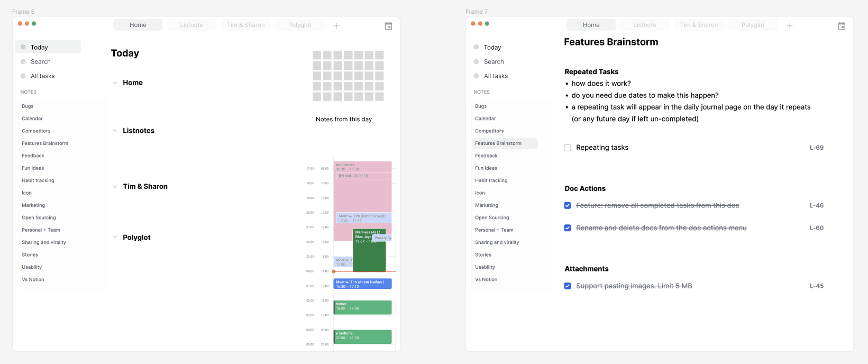Image resolution: width=868 pixels, height=364 pixels.
Task: Click the dot icon beside Search in Frame 7
Action: click(x=476, y=61)
